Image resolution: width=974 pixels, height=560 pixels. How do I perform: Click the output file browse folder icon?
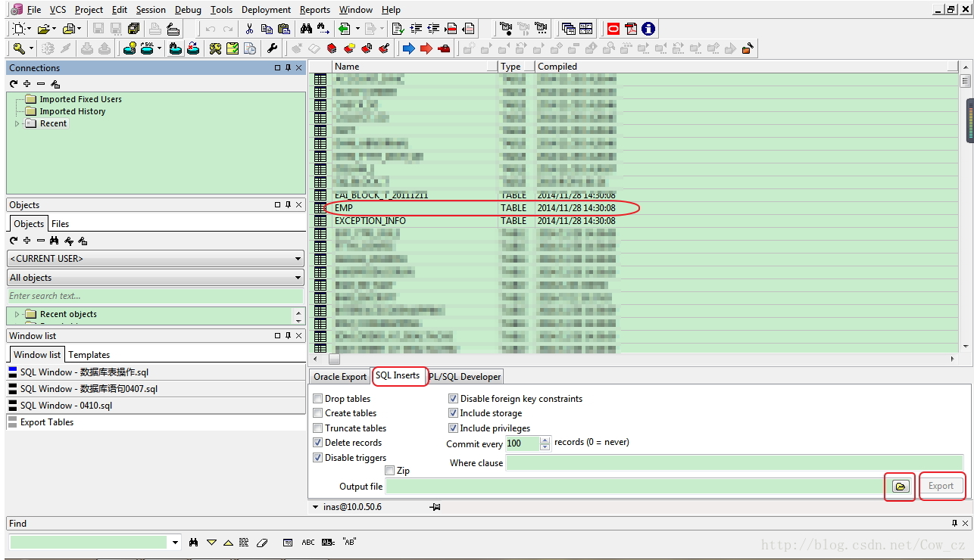[900, 486]
